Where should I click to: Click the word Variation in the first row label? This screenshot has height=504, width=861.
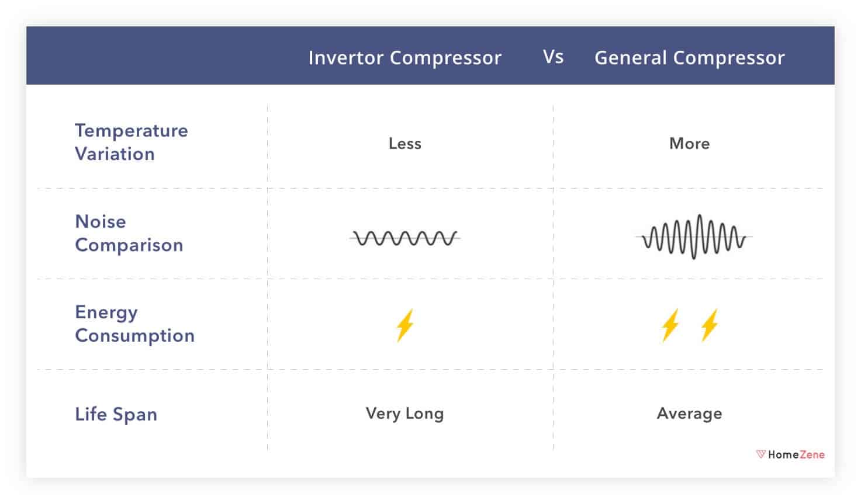point(115,154)
